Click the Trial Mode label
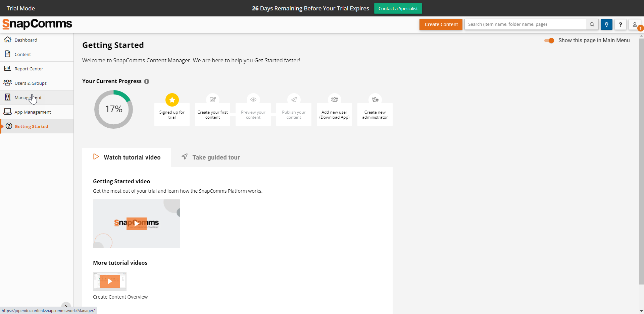644x314 pixels. coord(21,8)
